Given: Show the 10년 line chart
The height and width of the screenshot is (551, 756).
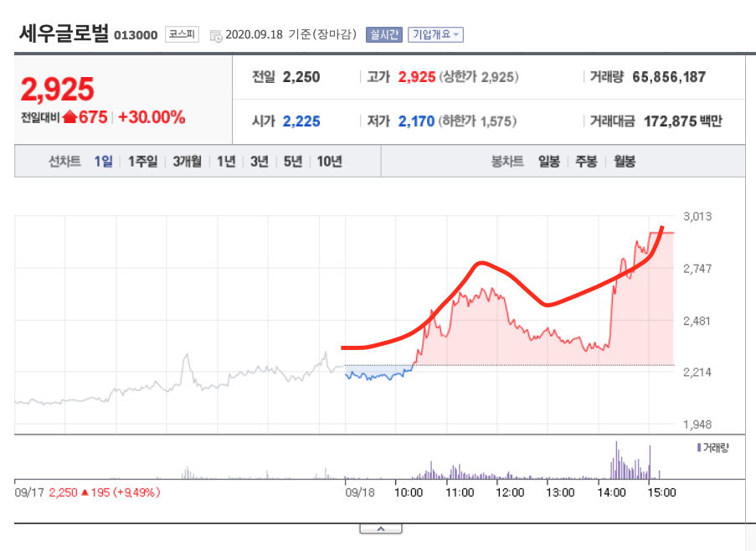Looking at the screenshot, I should [329, 162].
